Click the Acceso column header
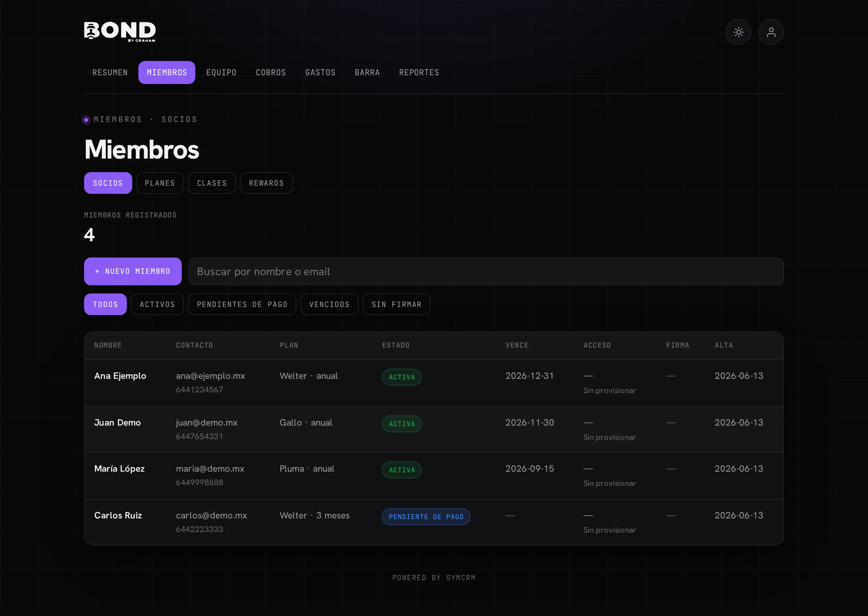868x616 pixels. click(597, 346)
